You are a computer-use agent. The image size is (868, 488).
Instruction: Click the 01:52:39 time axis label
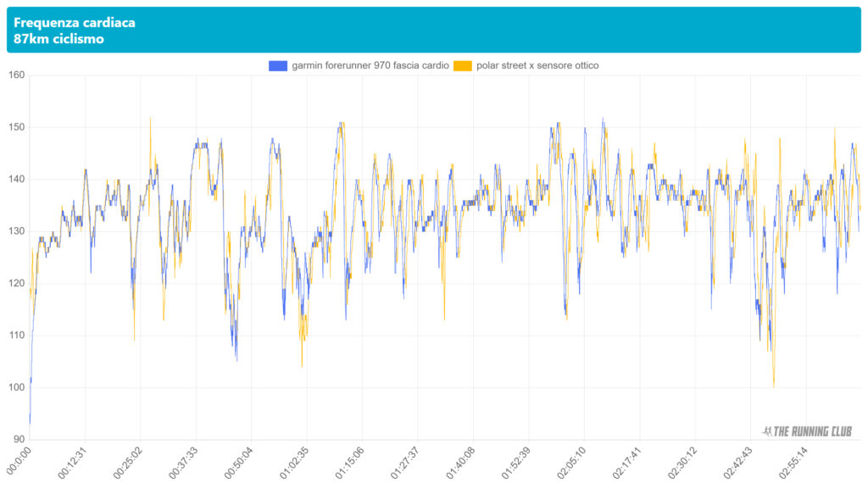(516, 463)
